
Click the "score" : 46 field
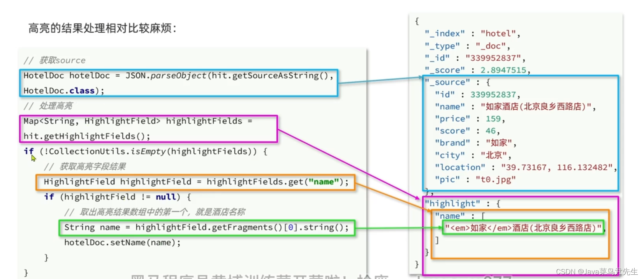467,131
